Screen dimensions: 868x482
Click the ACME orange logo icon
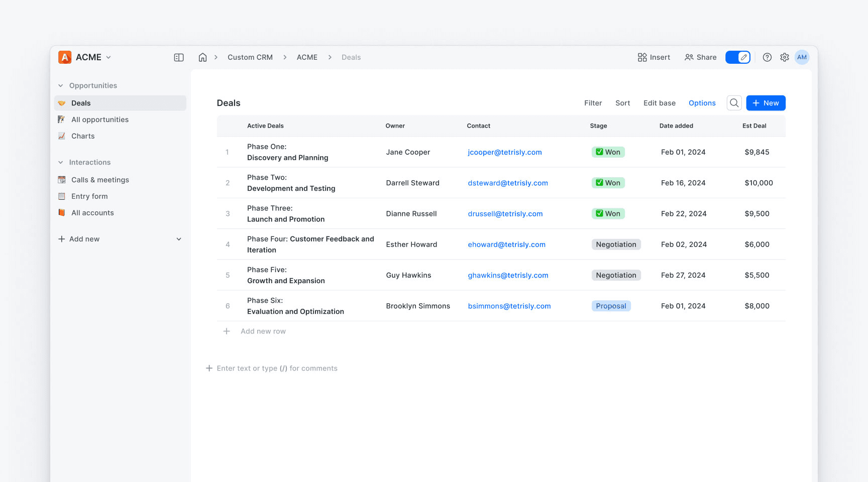pos(65,57)
